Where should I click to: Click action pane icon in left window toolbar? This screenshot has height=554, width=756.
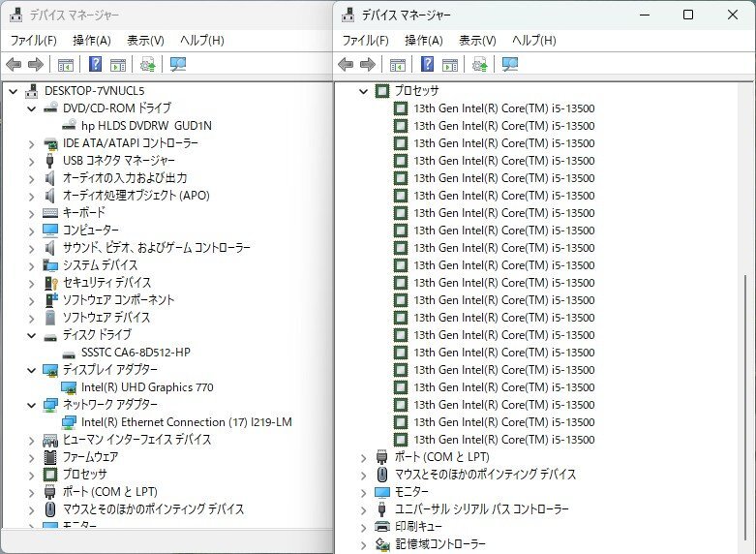(x=118, y=64)
